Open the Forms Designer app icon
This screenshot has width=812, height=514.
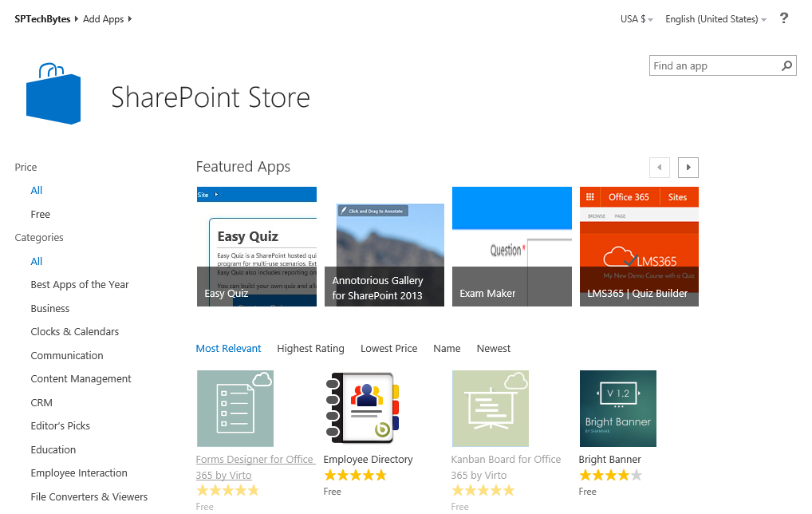tap(235, 408)
